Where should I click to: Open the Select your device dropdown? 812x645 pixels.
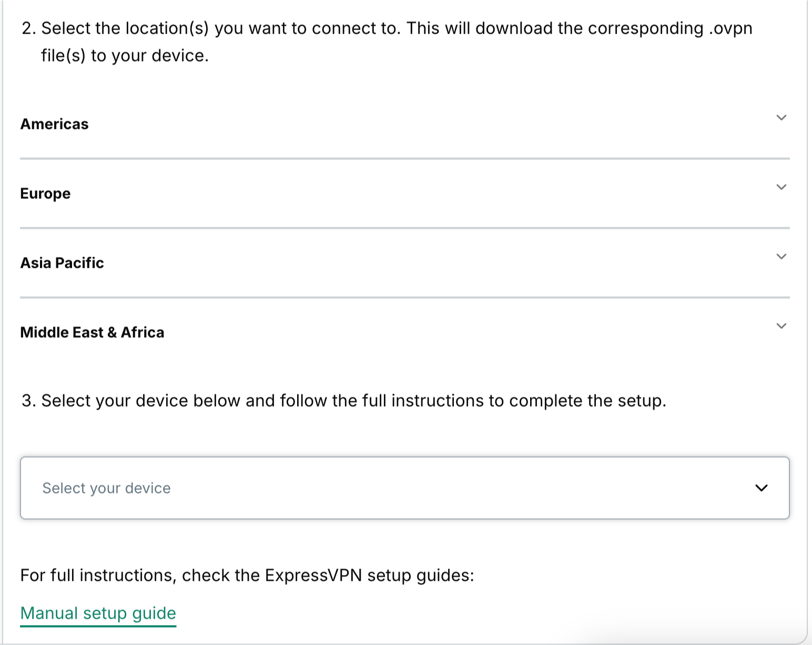(x=405, y=488)
